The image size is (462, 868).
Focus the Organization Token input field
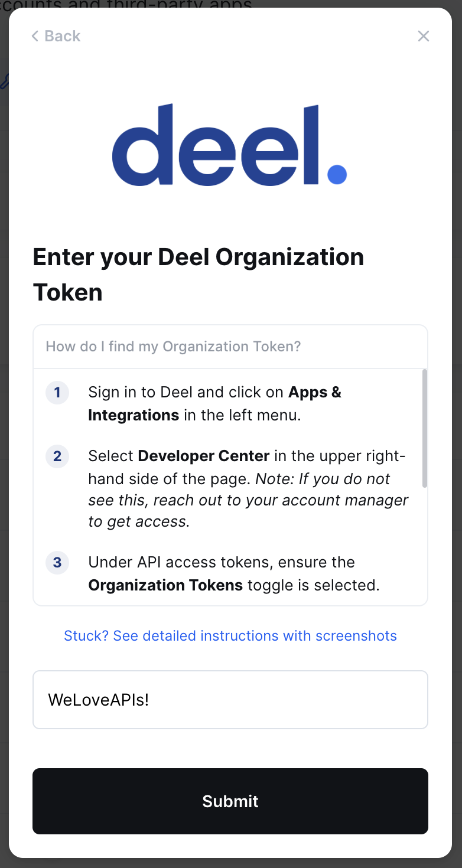click(230, 700)
